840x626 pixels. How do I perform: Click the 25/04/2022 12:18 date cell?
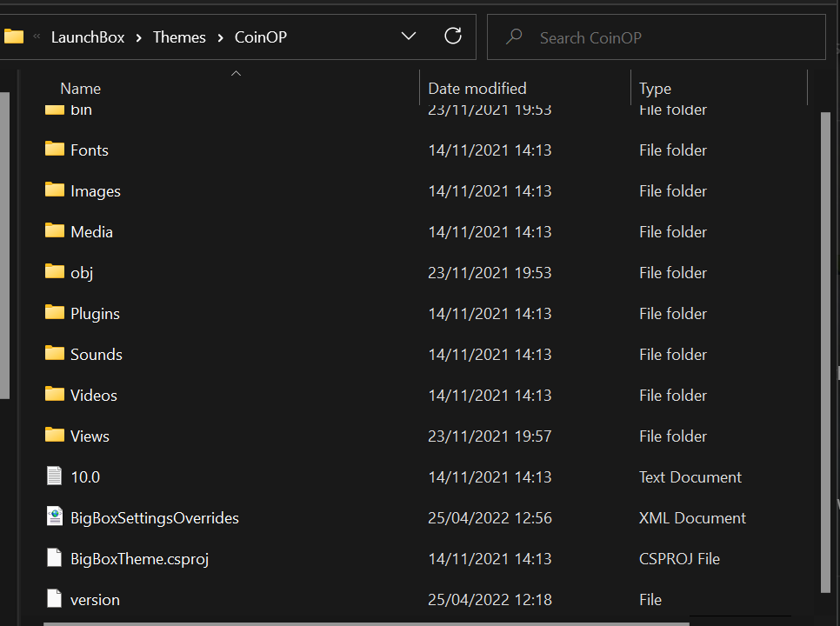490,600
